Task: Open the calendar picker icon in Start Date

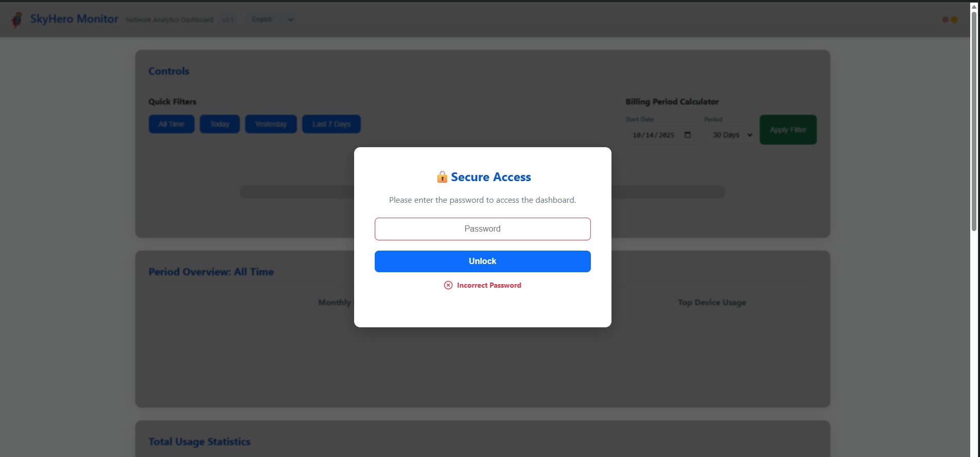Action: pos(688,135)
